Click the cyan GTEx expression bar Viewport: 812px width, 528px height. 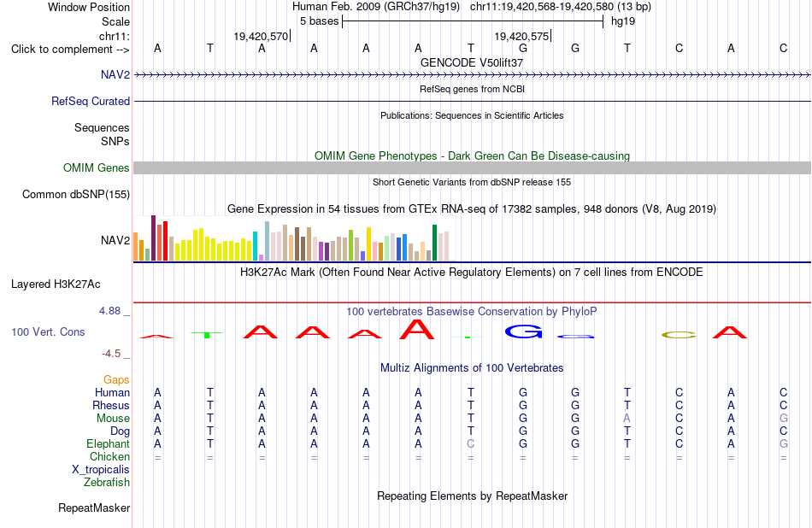255,246
